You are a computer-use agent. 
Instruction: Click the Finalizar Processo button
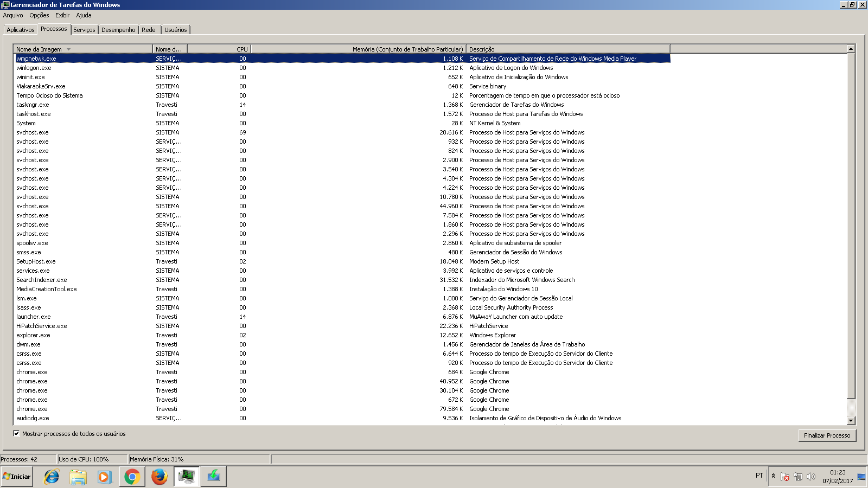click(x=827, y=435)
